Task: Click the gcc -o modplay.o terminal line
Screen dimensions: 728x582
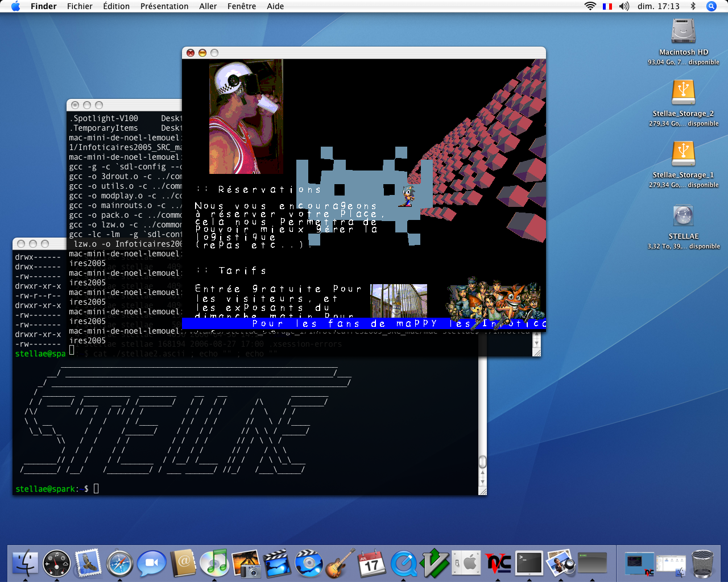Action: click(125, 196)
